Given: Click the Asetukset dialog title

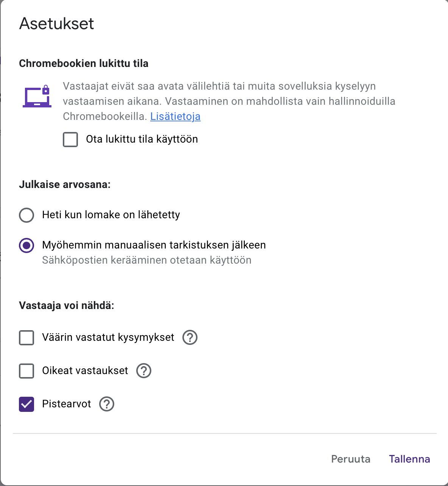Looking at the screenshot, I should point(57,23).
